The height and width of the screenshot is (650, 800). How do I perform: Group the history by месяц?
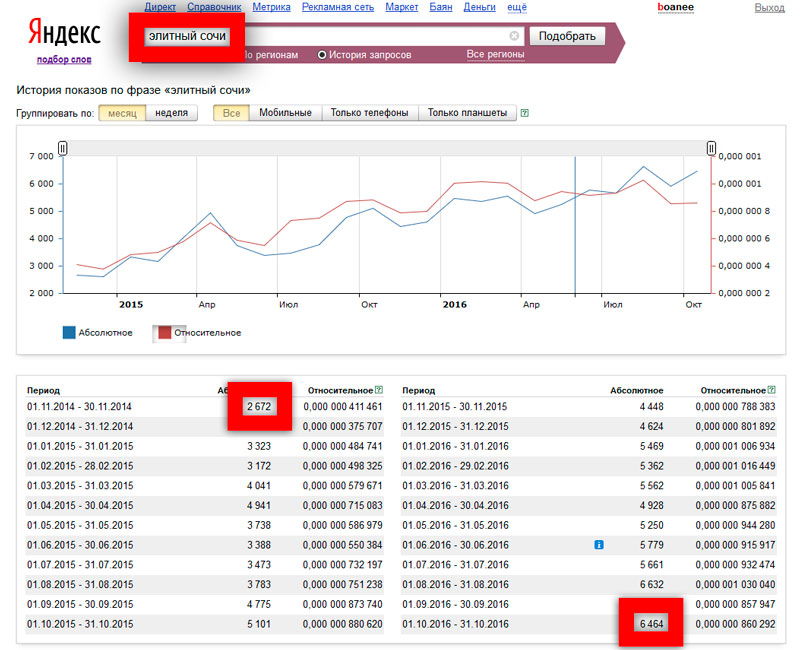[122, 113]
